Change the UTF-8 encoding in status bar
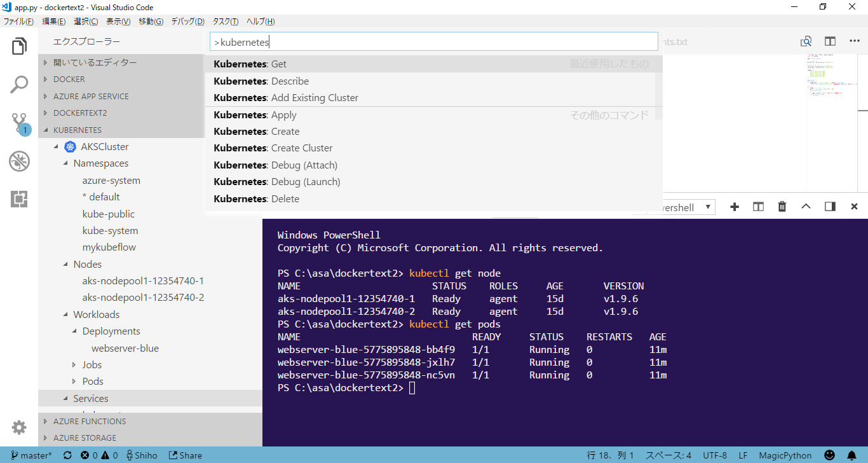Screen dimensions: 868x463 click(715, 455)
